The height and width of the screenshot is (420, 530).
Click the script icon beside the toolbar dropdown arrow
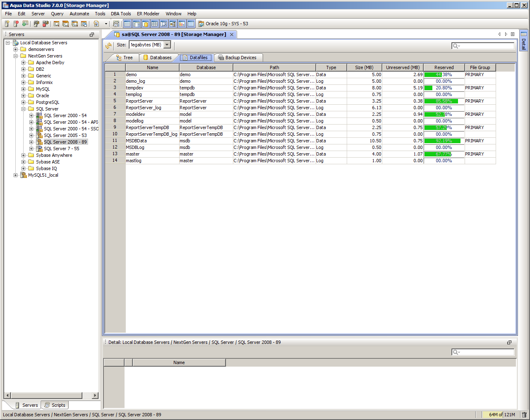pos(96,24)
